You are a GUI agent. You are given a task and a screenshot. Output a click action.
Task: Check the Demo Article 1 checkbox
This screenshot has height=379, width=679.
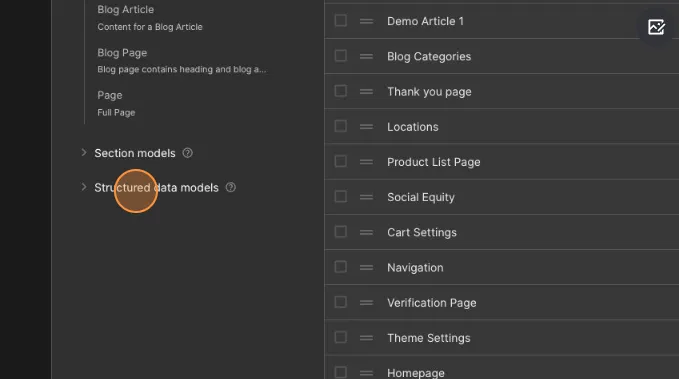pos(341,20)
